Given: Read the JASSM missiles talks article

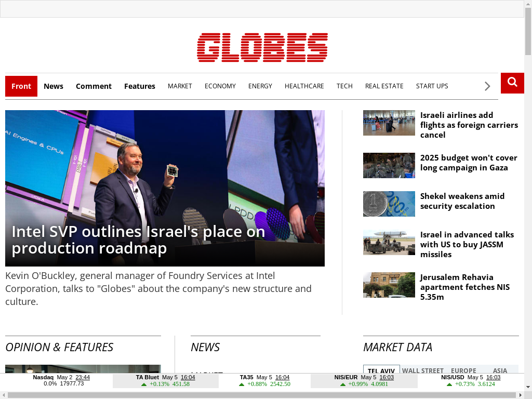Looking at the screenshot, I should click(467, 244).
